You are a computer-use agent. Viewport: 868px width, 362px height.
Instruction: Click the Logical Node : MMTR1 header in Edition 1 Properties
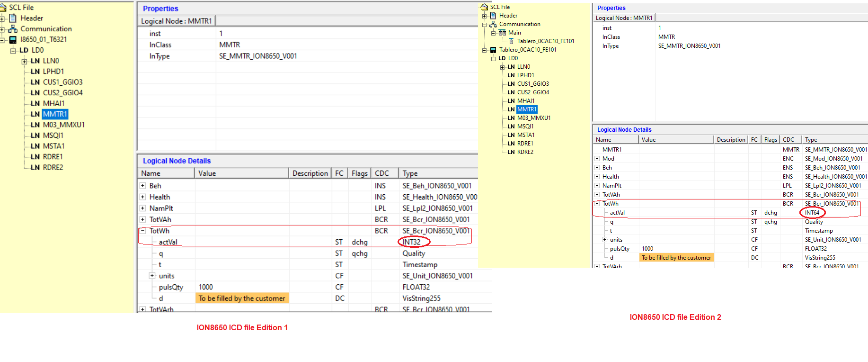coord(176,21)
